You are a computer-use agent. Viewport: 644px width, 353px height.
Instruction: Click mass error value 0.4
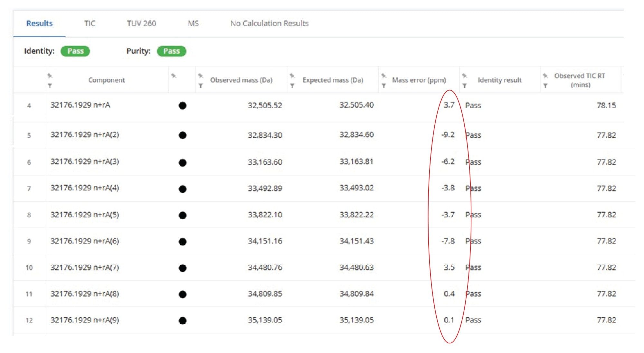pos(449,294)
